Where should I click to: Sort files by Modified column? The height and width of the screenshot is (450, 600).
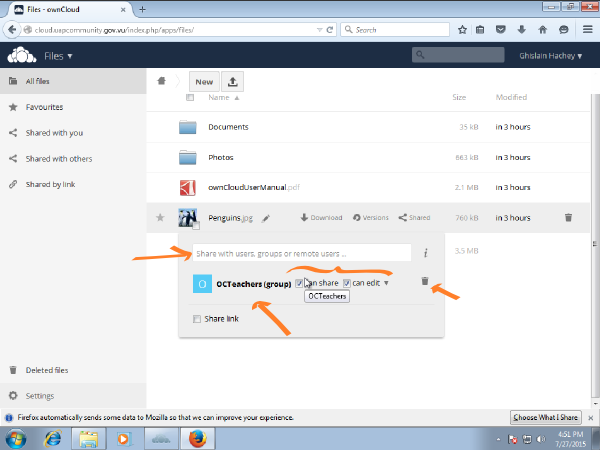click(511, 97)
